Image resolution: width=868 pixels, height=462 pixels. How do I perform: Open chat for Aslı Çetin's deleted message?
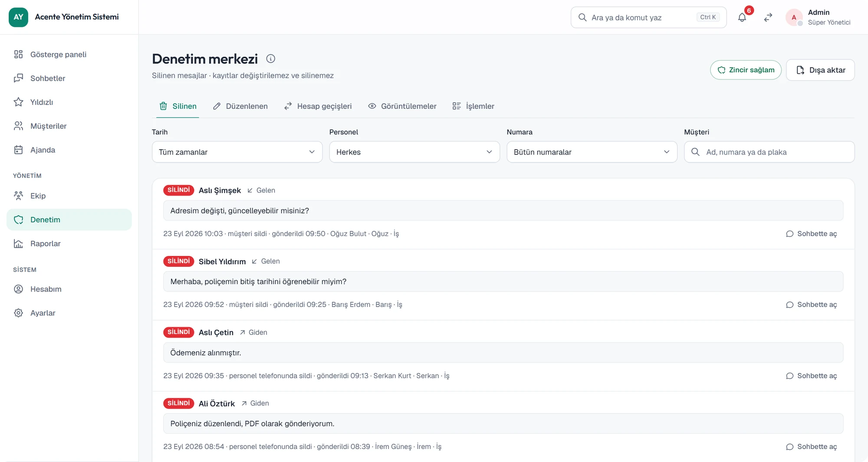pos(811,376)
